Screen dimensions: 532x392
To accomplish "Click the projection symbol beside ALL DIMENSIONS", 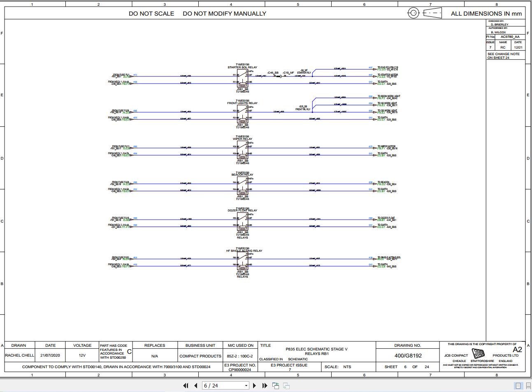I will point(425,13).
